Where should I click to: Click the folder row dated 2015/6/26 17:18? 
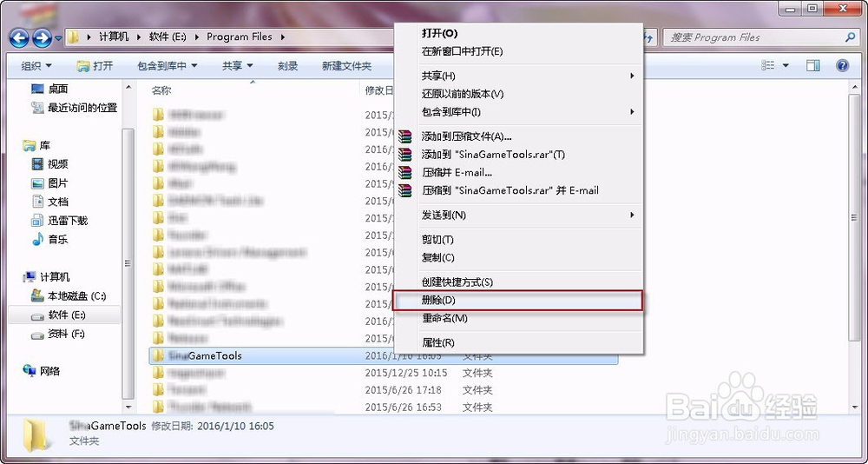pyautogui.click(x=383, y=390)
